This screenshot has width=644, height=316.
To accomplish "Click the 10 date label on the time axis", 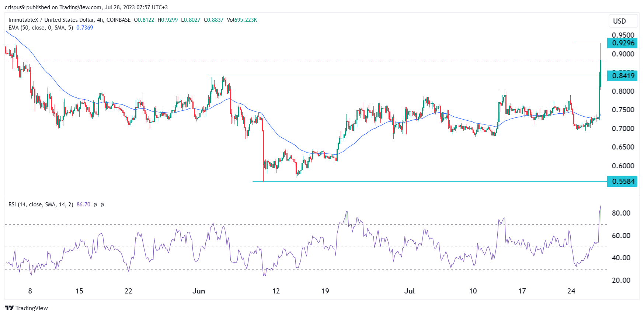I will (x=473, y=291).
